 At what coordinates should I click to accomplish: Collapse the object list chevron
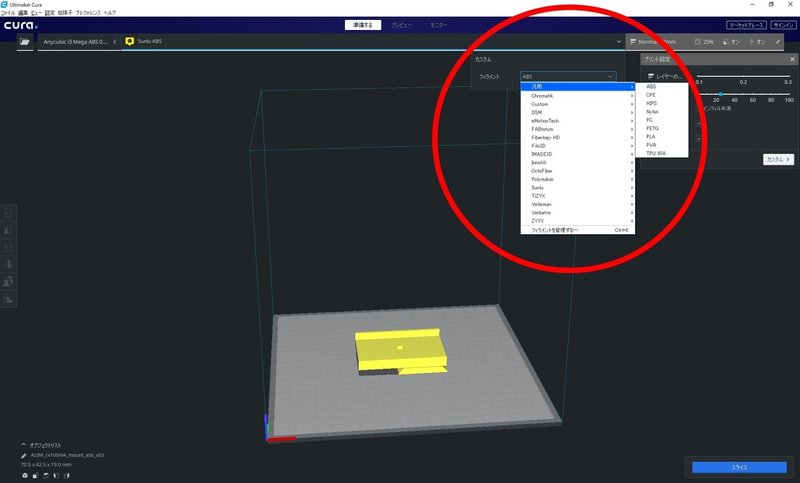[x=23, y=445]
